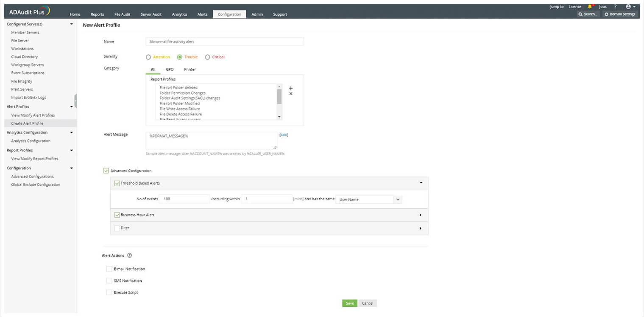
Task: Open Domain Settings
Action: click(x=620, y=14)
